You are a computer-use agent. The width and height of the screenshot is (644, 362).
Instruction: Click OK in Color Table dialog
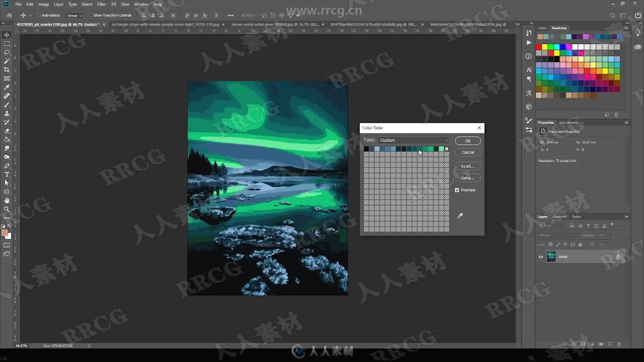[468, 141]
